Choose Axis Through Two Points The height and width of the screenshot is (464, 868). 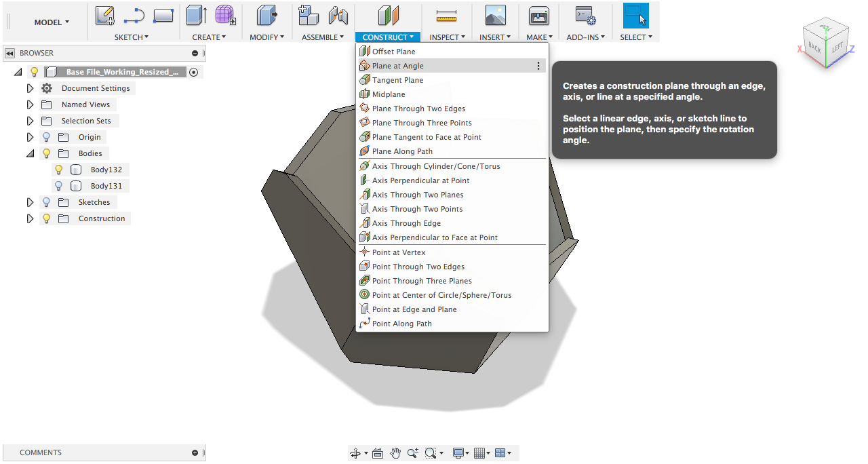(x=452, y=209)
